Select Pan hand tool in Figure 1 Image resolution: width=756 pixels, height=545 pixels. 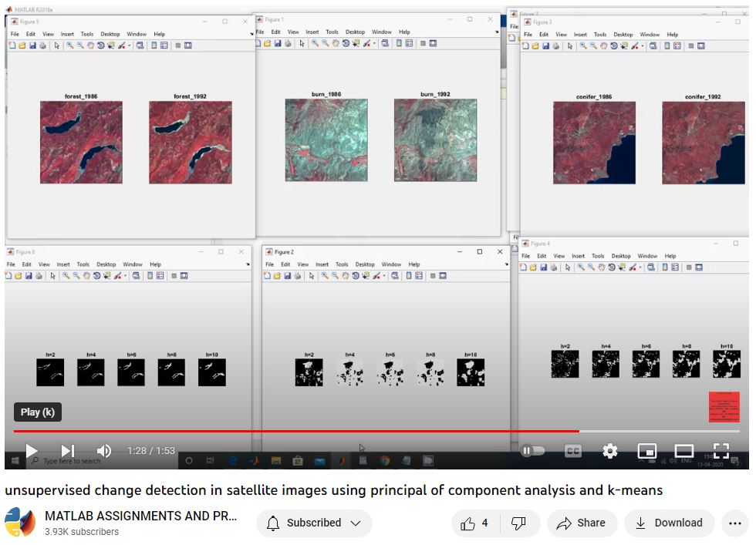pyautogui.click(x=335, y=43)
